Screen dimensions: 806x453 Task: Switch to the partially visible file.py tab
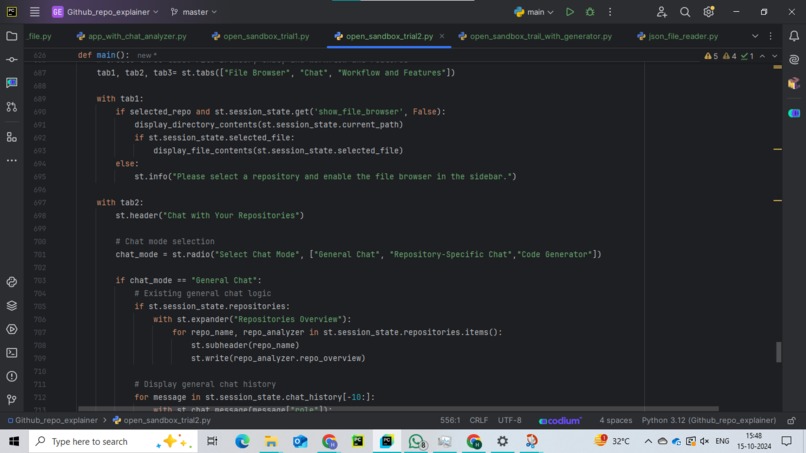[40, 36]
